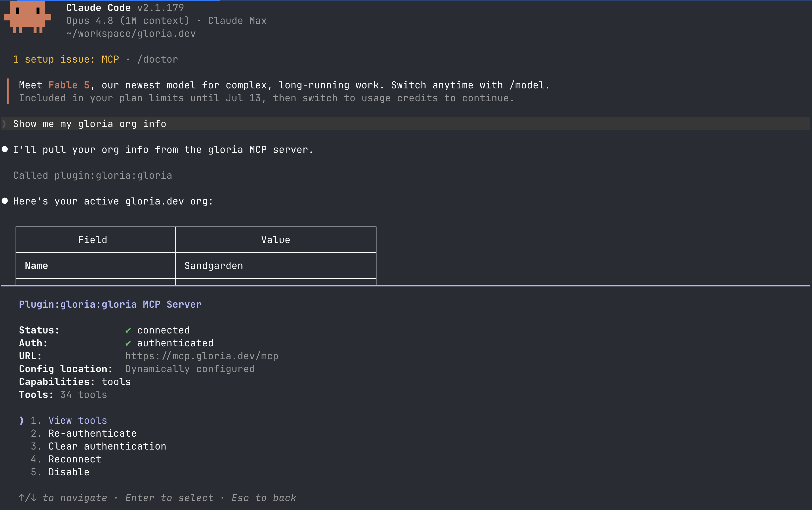
Task: Click the 'Name' table cell
Action: 37,266
